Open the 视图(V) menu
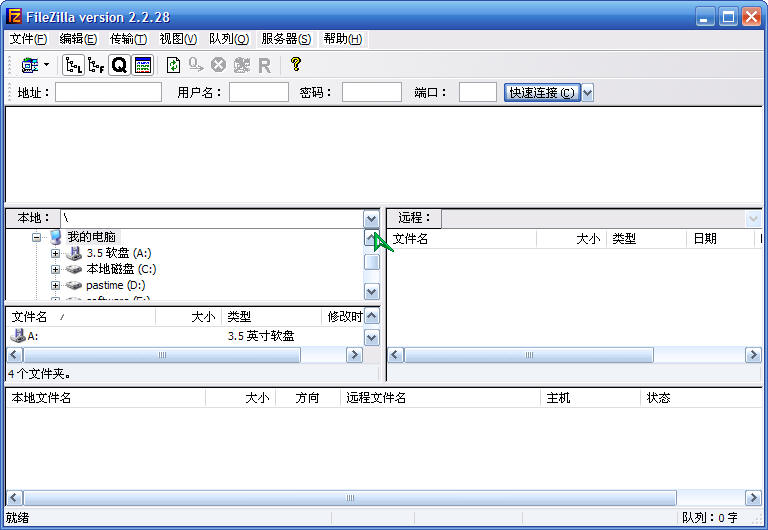 click(178, 39)
